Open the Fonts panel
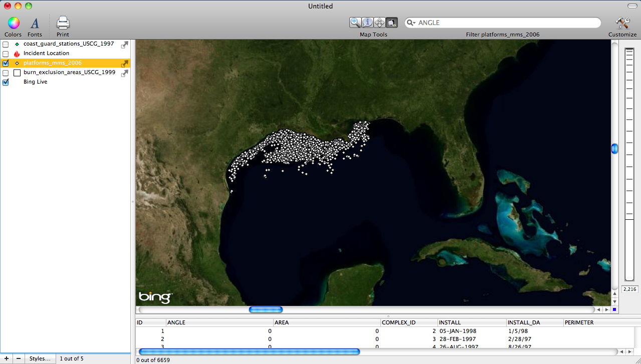Screen dimensions: 641x364 [35, 23]
